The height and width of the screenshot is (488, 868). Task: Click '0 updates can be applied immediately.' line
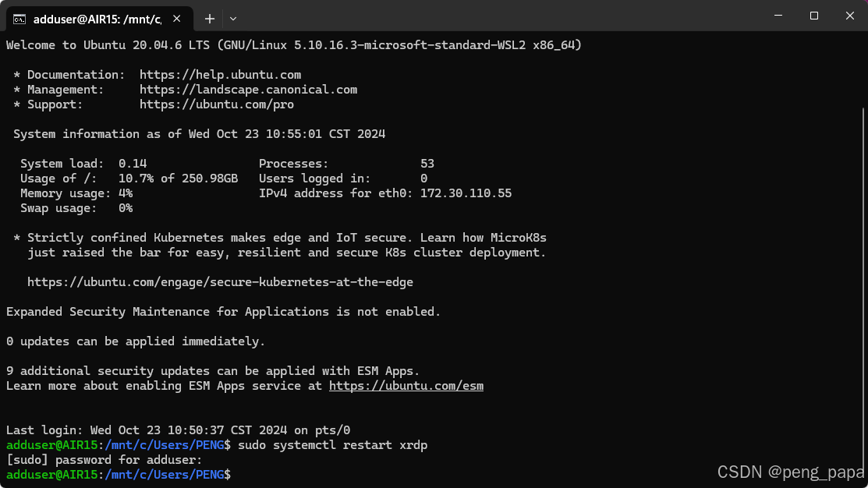click(x=136, y=341)
